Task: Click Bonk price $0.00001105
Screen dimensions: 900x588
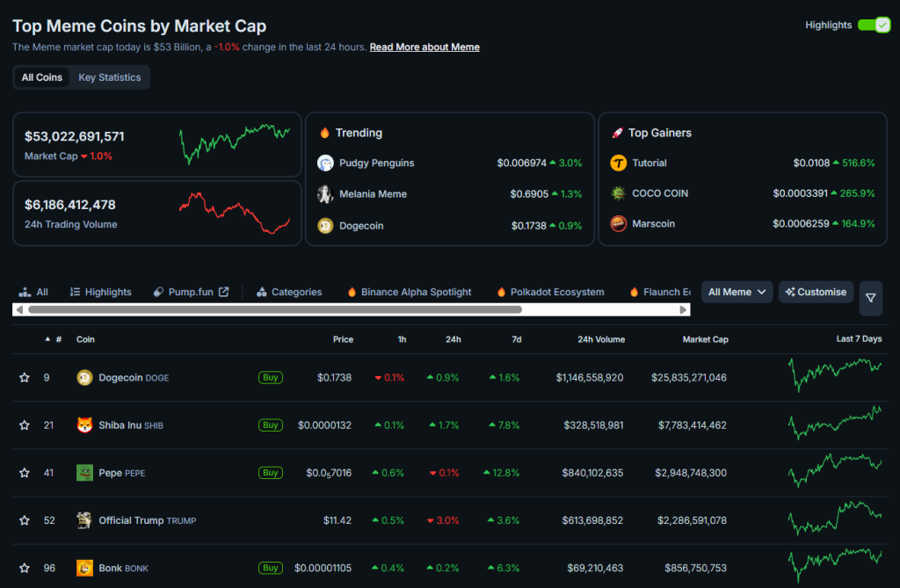Action: point(323,568)
